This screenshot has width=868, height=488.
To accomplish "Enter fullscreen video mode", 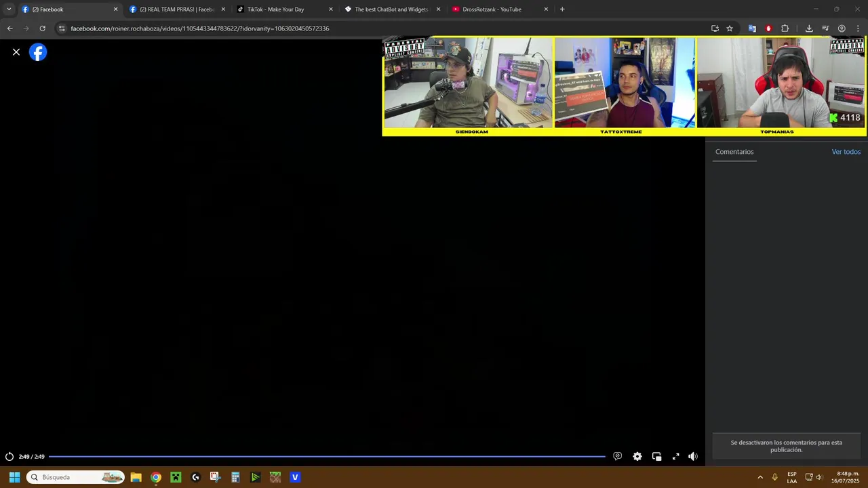I will pyautogui.click(x=675, y=457).
